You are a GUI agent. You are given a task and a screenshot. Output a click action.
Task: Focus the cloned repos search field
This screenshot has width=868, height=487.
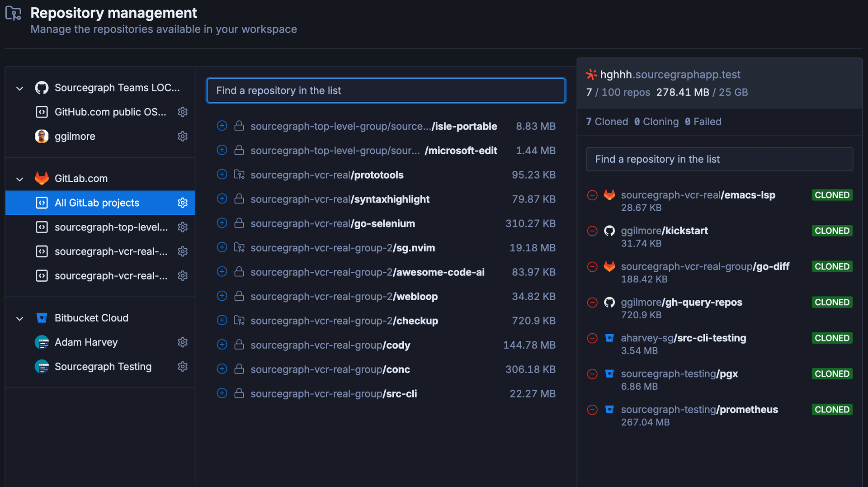coord(719,159)
